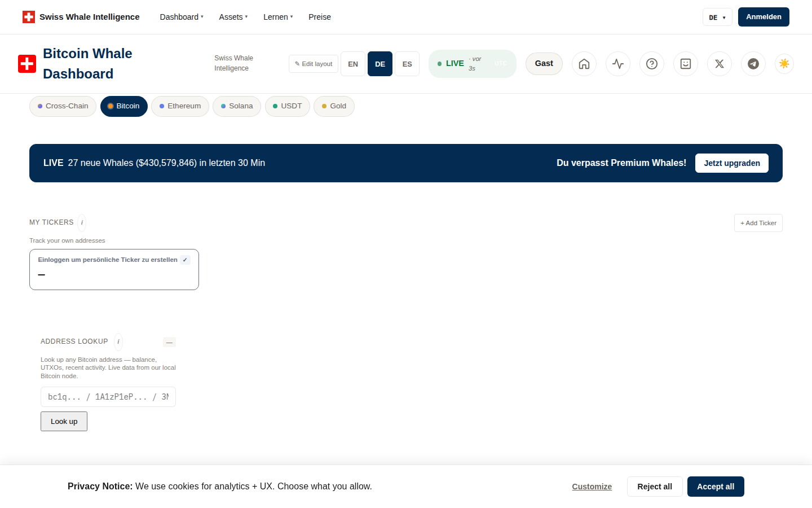Click the Add Ticker button
812x508 pixels.
(758, 223)
